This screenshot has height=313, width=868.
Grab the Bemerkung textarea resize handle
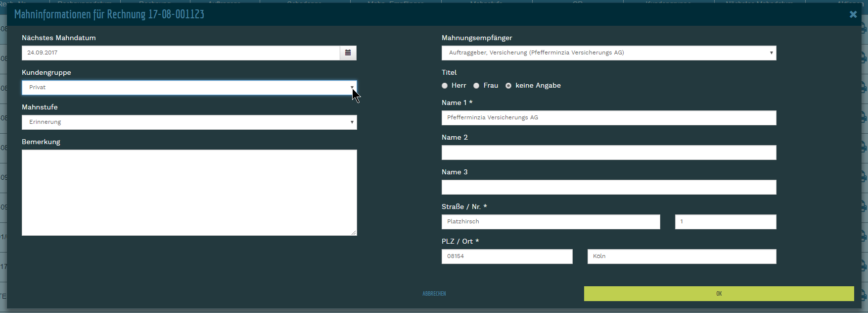(354, 233)
